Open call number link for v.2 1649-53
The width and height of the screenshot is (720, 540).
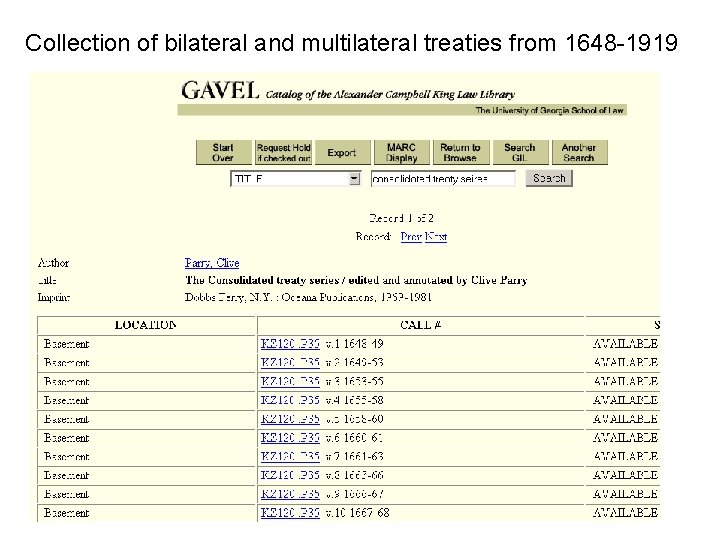(x=290, y=363)
